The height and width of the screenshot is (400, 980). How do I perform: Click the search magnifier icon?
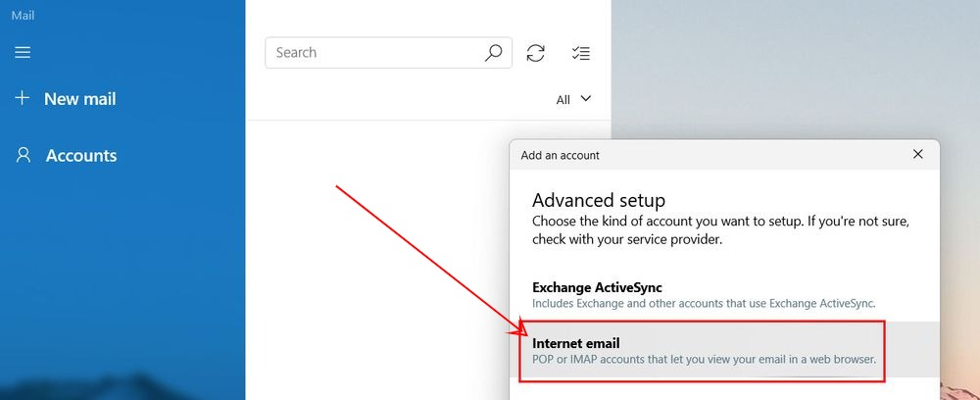pyautogui.click(x=493, y=53)
